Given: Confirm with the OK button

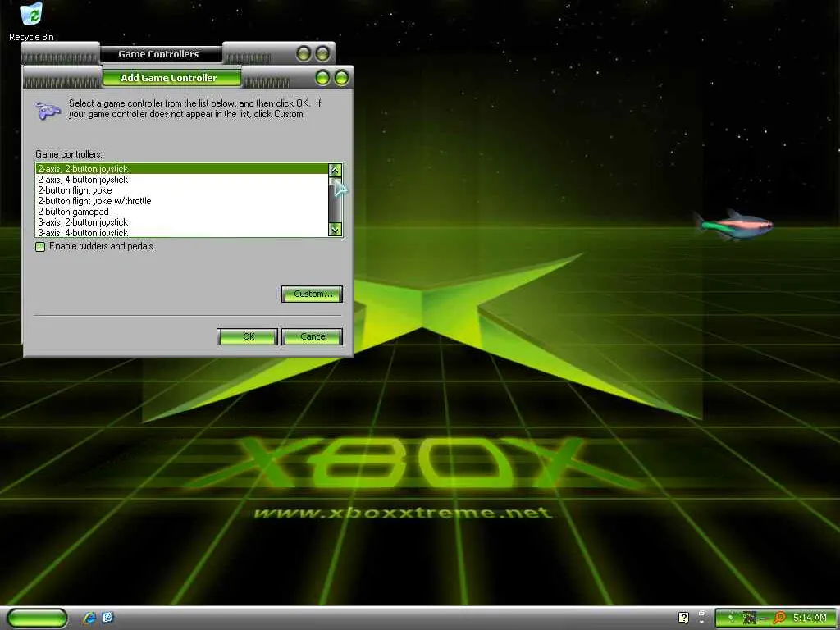Looking at the screenshot, I should 248,336.
